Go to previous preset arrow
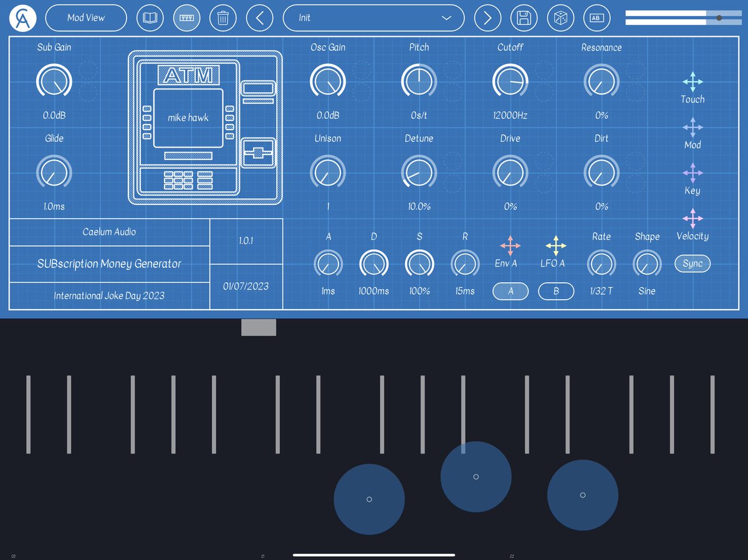The height and width of the screenshot is (560, 748). tap(260, 18)
